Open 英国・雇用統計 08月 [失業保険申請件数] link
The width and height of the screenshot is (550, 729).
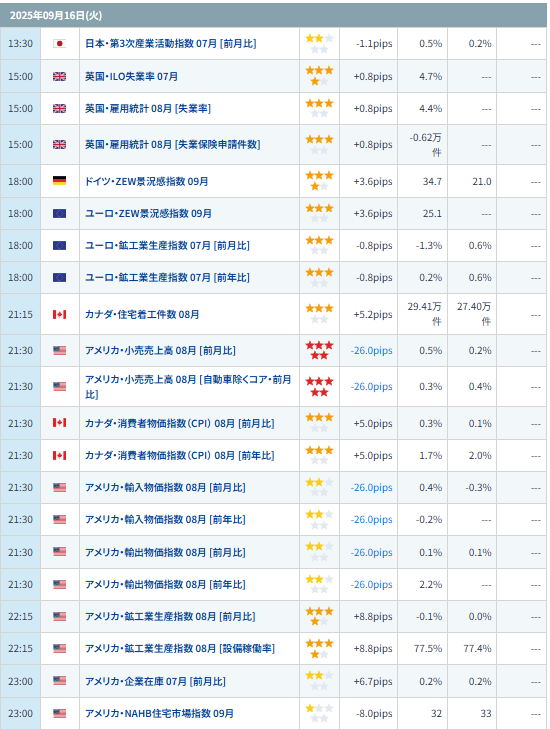point(172,145)
